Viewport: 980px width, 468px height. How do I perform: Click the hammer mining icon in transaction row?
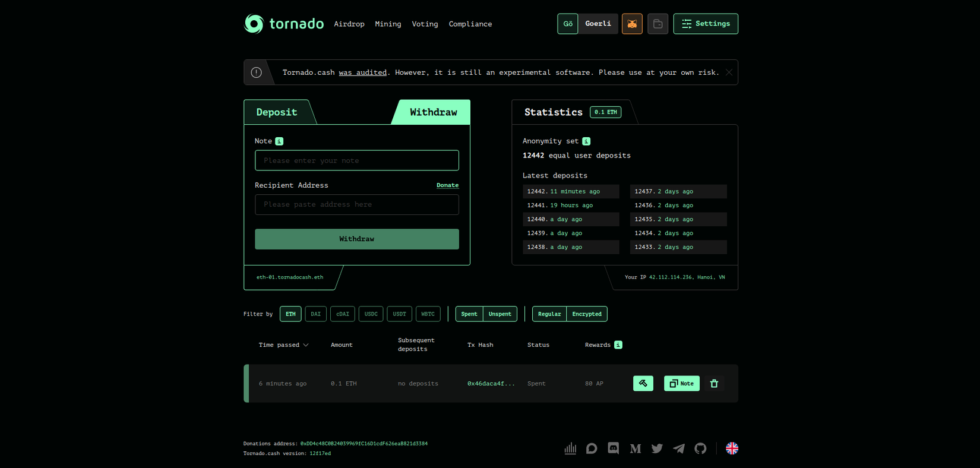[x=643, y=384]
